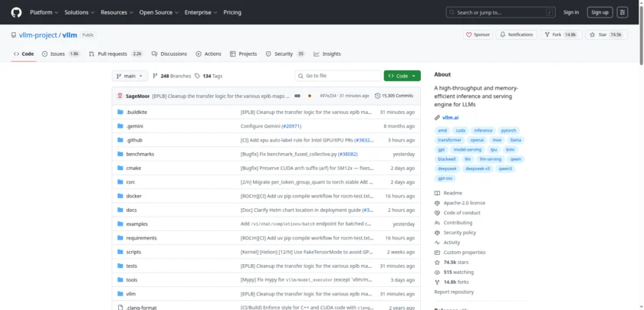644x310 pixels.
Task: Select the gpt-oss topic tag
Action: pyautogui.click(x=445, y=178)
